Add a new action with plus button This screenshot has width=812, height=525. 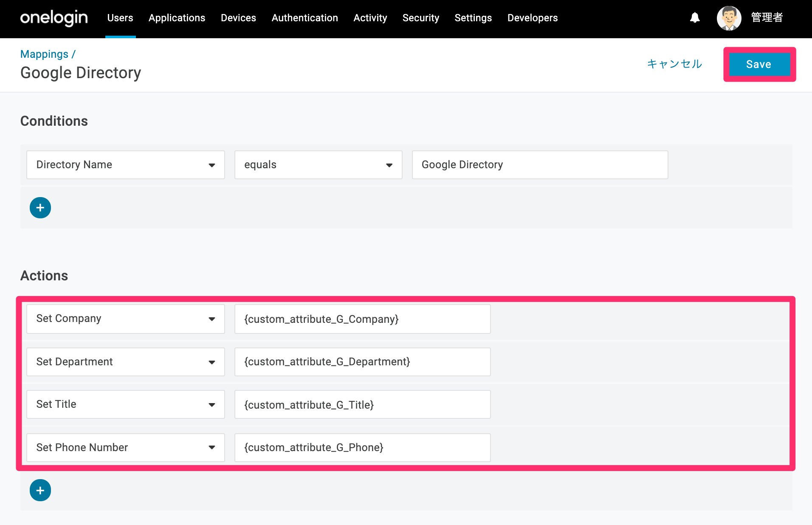pos(40,491)
